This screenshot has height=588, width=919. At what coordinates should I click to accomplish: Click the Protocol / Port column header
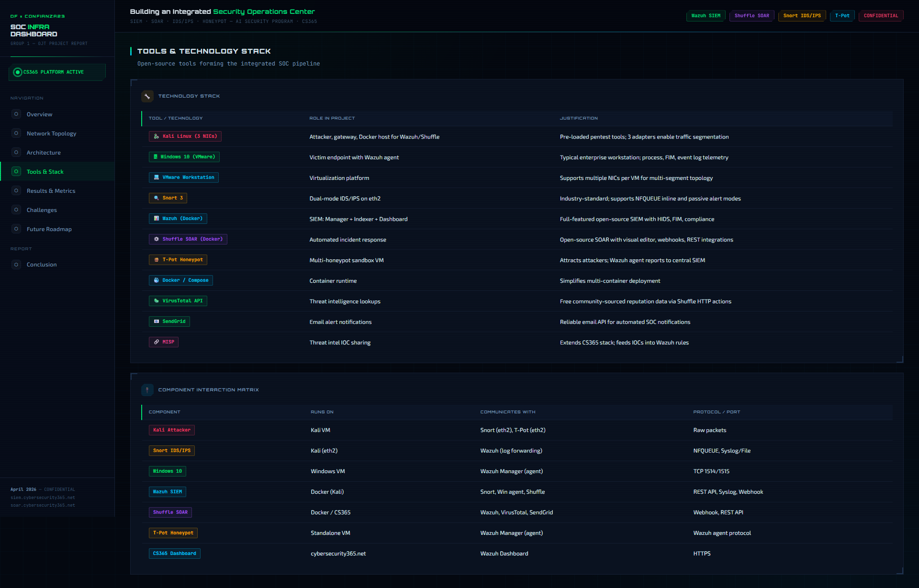coord(717,412)
